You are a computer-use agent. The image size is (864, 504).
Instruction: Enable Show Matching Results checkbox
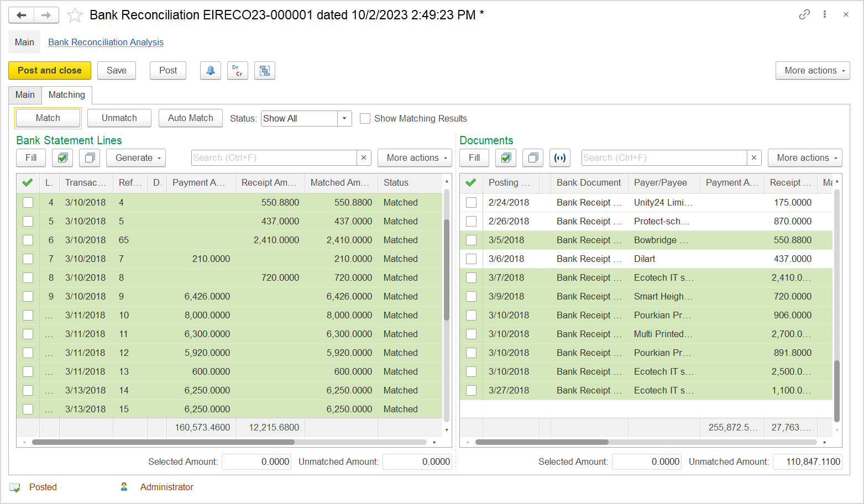coord(365,118)
